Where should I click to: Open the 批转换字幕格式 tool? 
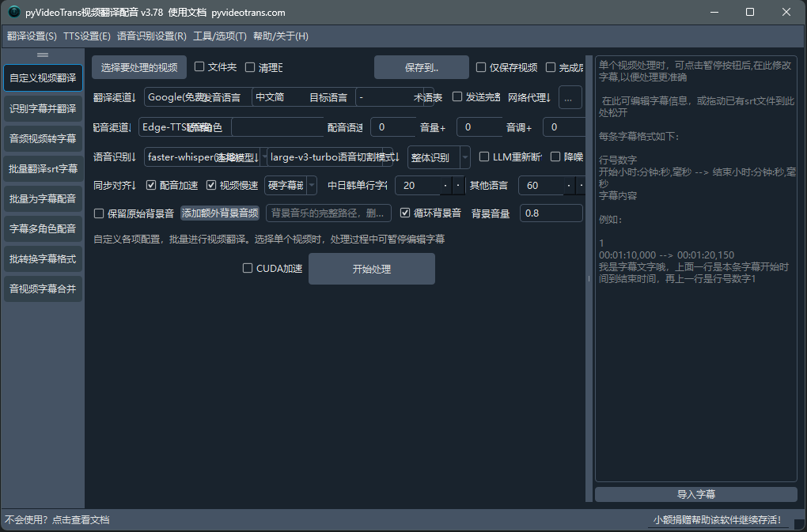(43, 258)
